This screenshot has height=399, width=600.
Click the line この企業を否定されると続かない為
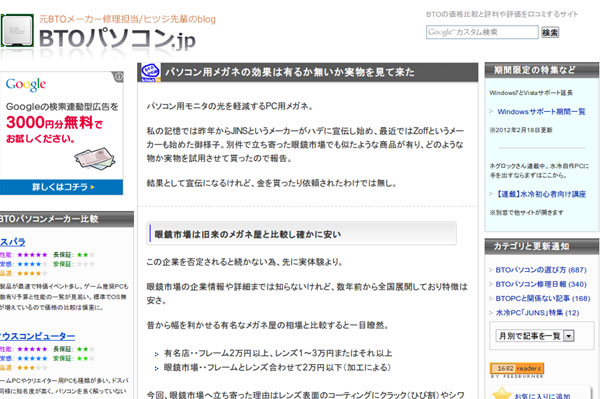click(245, 262)
